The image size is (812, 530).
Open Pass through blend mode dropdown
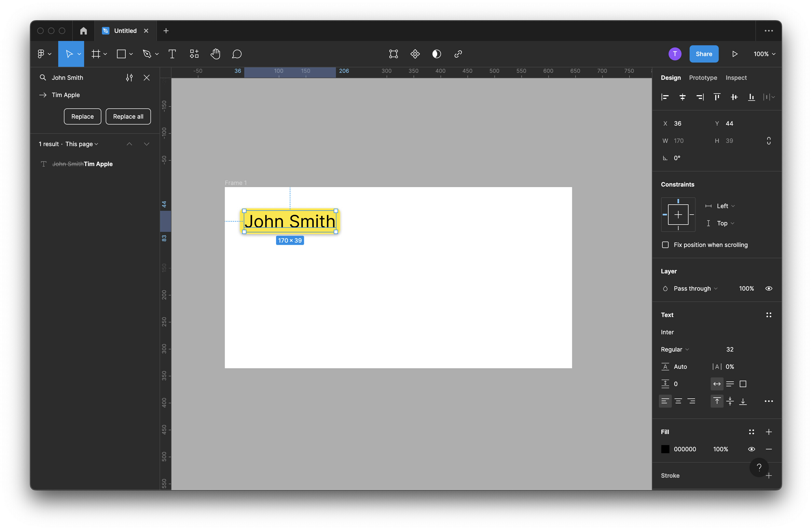pos(695,289)
